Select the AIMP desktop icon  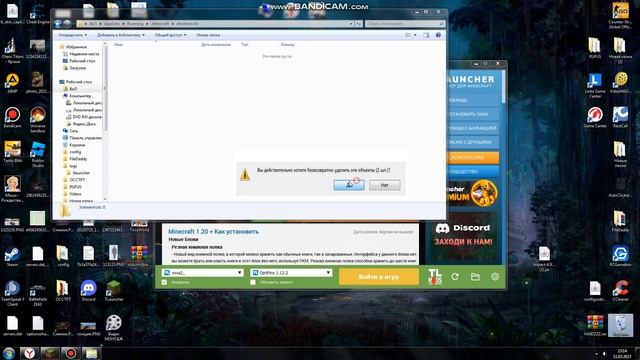[12, 83]
